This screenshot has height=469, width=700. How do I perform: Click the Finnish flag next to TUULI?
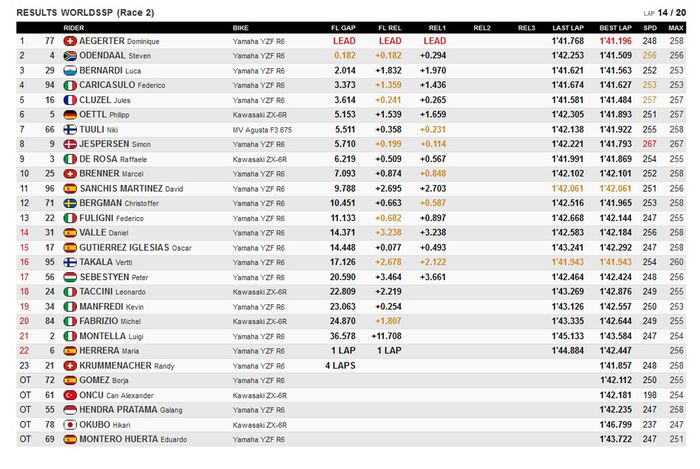click(x=70, y=129)
